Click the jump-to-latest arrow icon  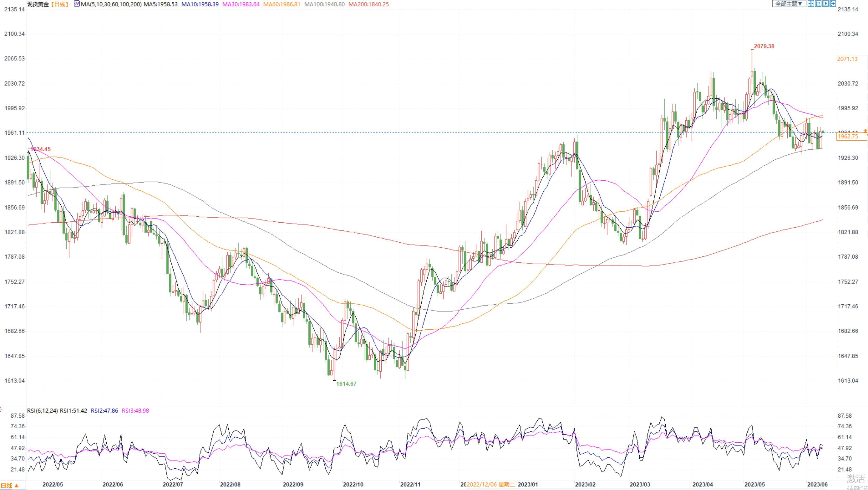pos(832,4)
